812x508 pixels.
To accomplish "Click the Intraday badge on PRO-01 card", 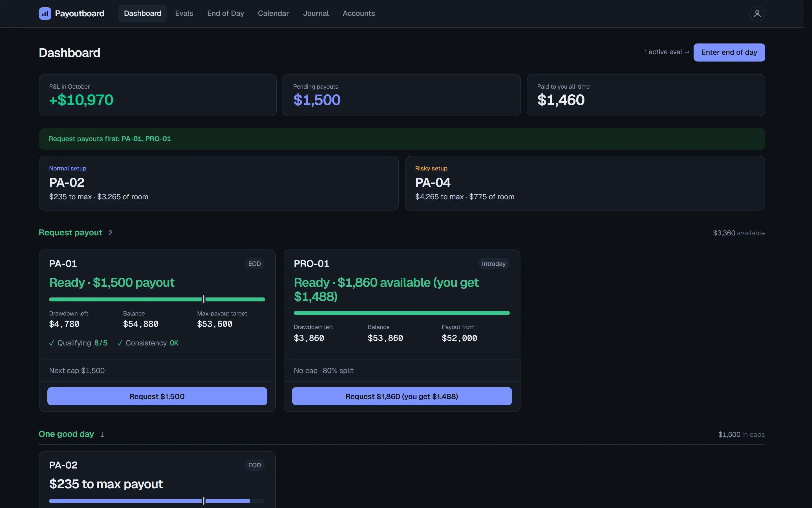I will pos(494,264).
